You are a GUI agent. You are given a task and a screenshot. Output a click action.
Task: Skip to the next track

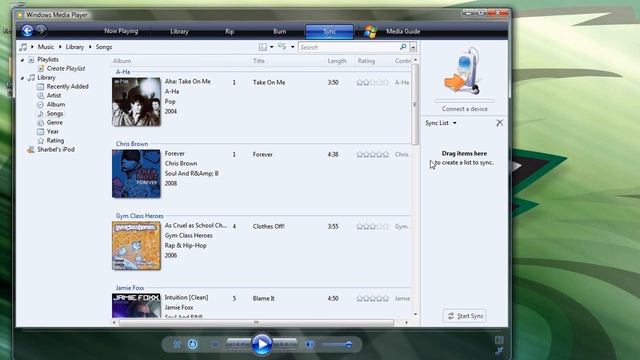(285, 345)
